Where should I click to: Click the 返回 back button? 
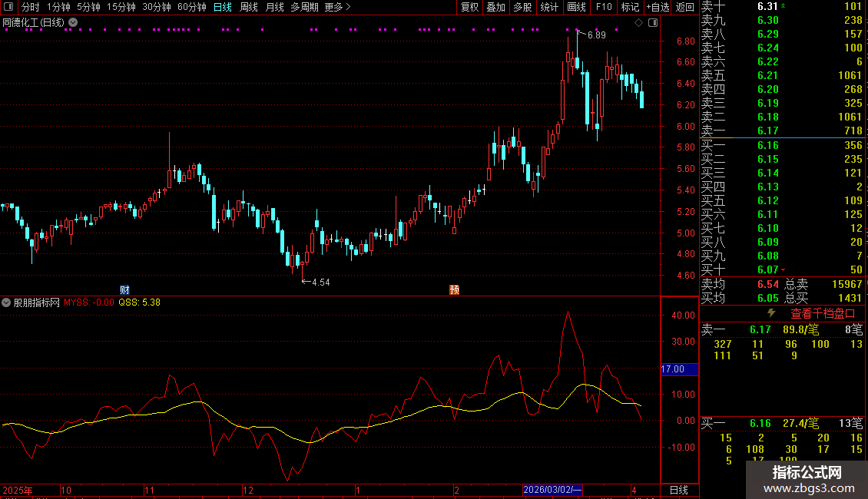685,7
